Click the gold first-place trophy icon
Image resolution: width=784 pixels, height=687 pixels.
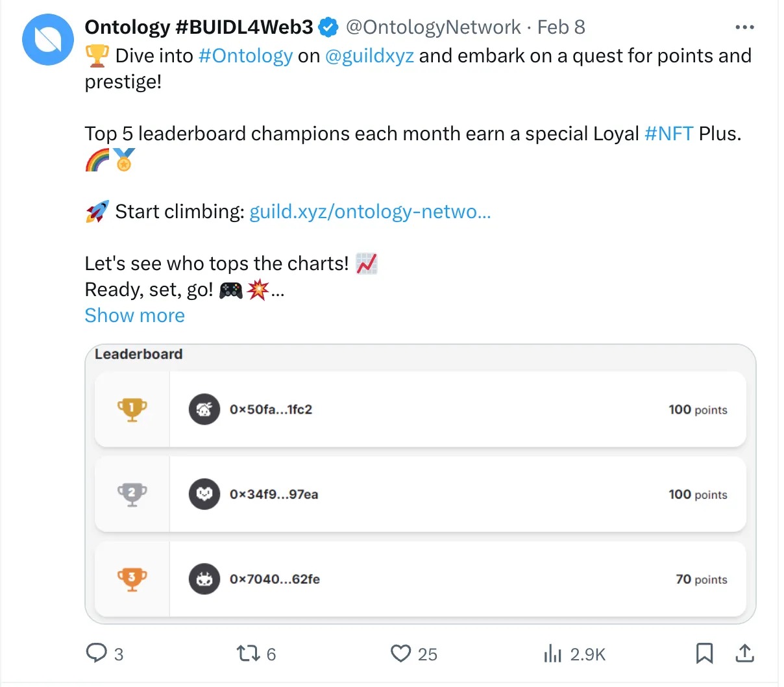[x=132, y=410]
